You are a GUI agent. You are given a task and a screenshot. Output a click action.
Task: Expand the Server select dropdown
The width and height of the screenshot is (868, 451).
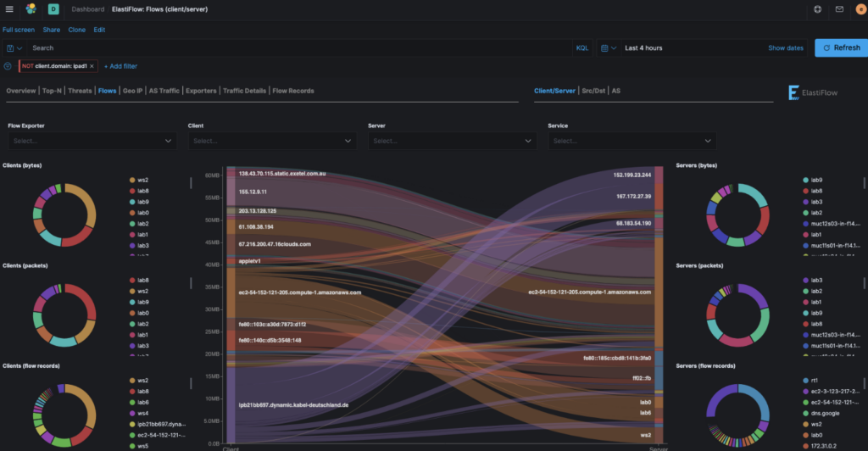click(x=453, y=141)
